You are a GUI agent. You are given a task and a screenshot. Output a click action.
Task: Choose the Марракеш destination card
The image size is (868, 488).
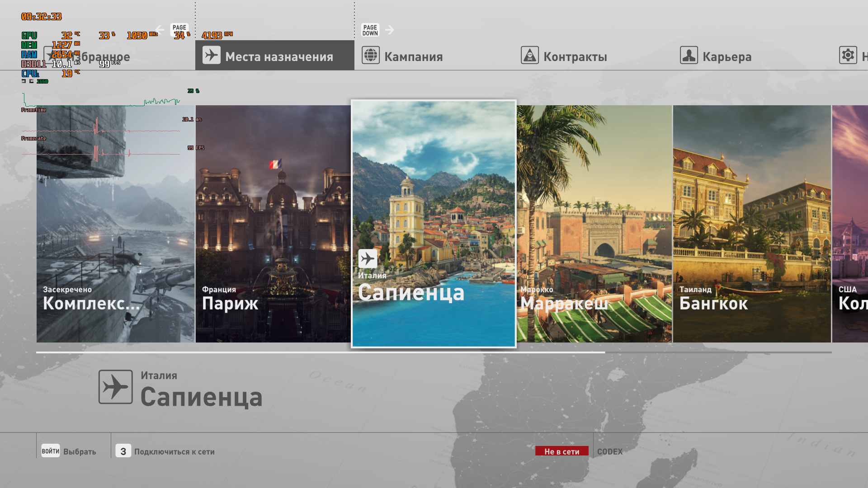[x=594, y=224]
